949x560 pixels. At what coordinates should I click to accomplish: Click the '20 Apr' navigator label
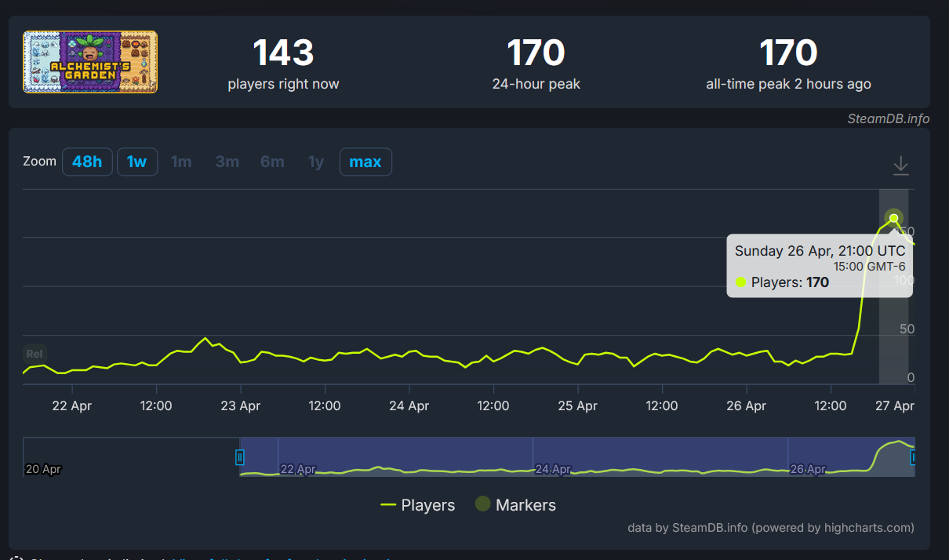point(43,469)
